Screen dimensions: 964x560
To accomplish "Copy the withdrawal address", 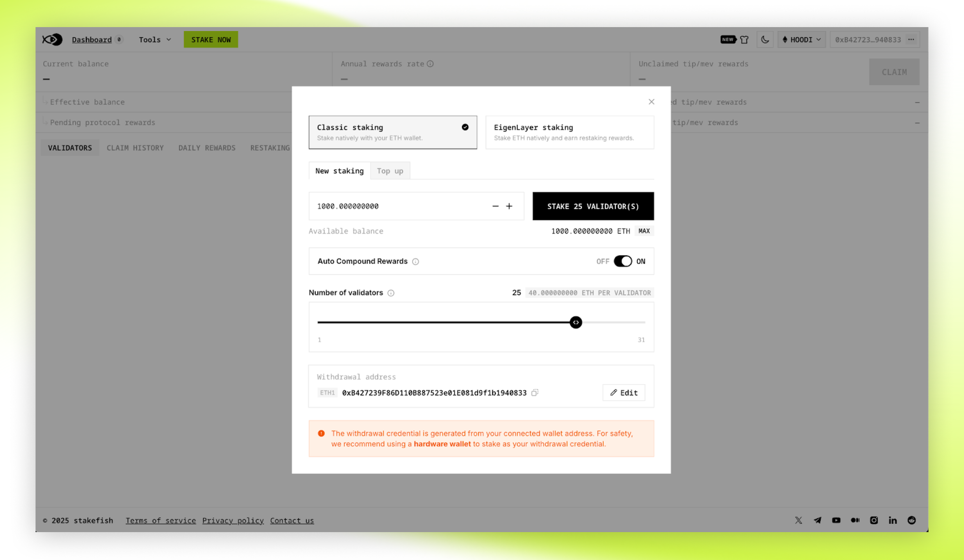I will [x=535, y=393].
